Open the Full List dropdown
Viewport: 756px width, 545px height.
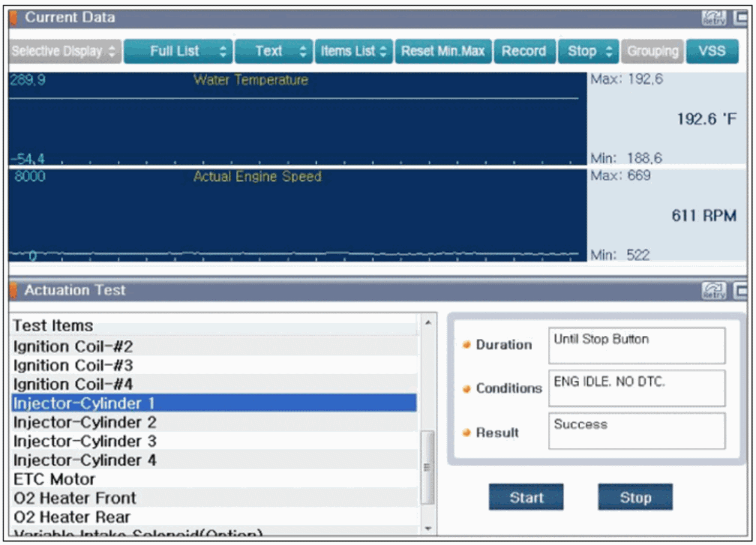click(x=178, y=51)
